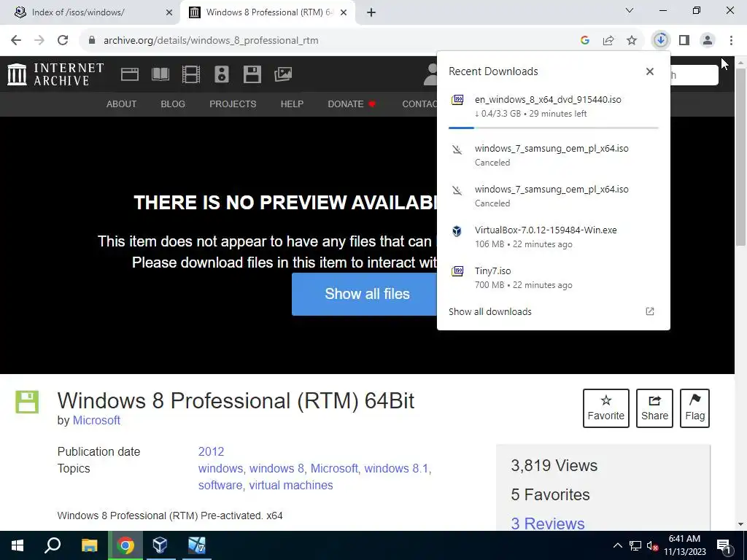This screenshot has height=560, width=747.
Task: Select Windows 8 Professional (RTM) tab
Action: 267,12
